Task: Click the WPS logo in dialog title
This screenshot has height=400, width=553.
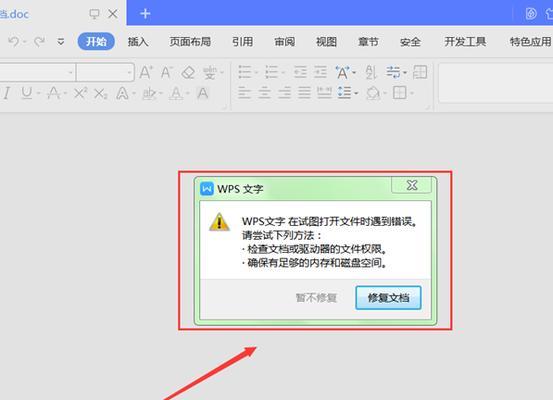Action: point(207,189)
